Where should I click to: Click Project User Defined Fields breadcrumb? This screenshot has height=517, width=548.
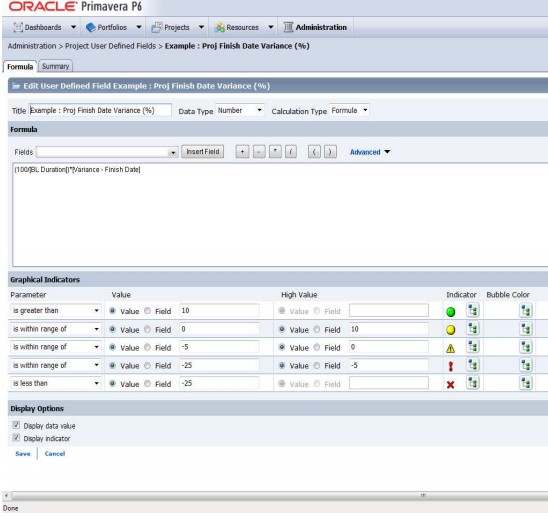[110, 46]
